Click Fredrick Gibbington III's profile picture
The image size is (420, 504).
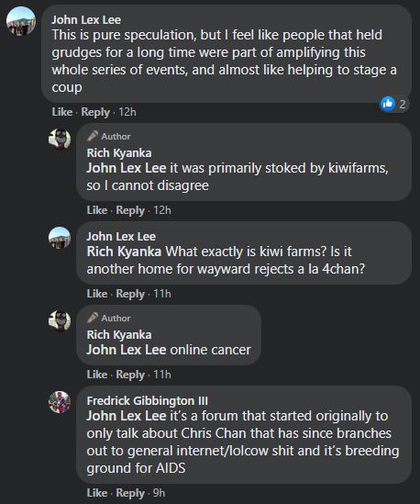click(60, 402)
